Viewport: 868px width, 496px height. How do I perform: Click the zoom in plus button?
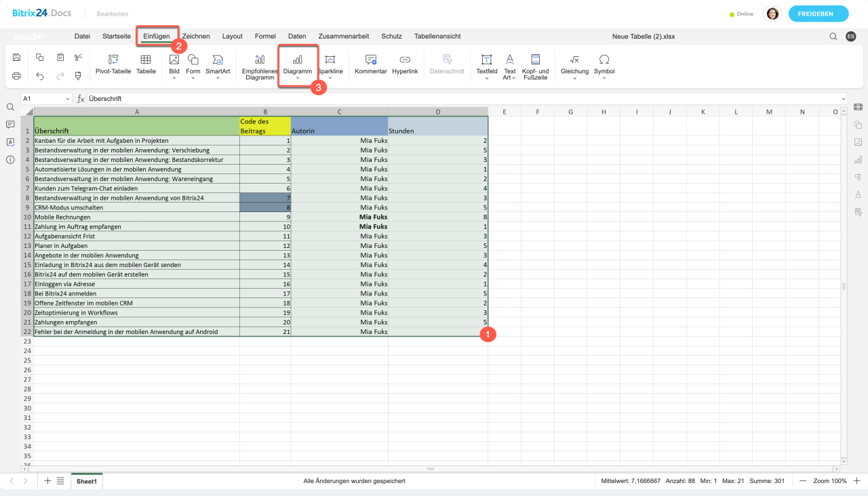(856, 481)
